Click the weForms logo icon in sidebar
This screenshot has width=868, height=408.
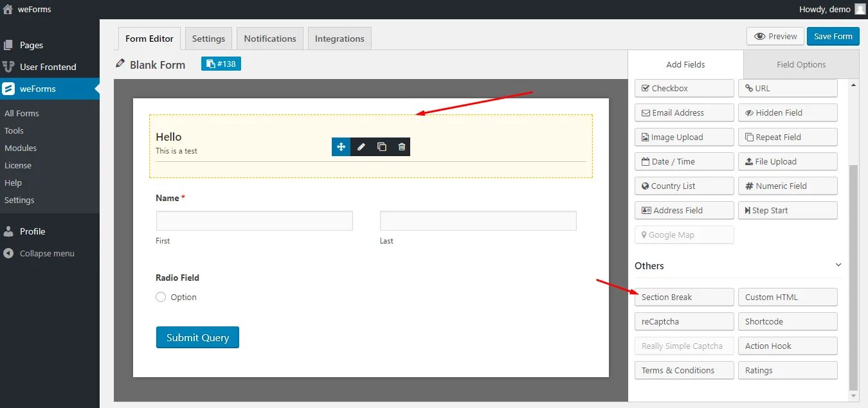pyautogui.click(x=8, y=89)
